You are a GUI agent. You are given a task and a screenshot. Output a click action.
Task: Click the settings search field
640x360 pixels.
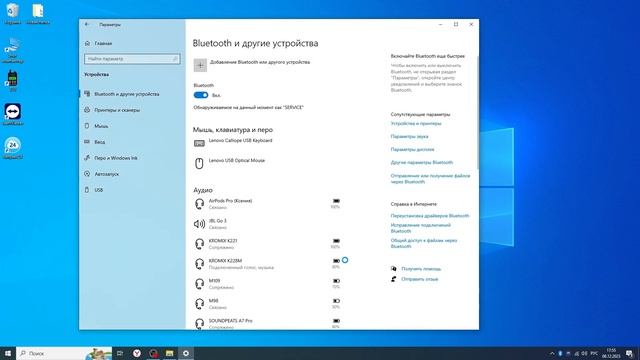point(132,59)
